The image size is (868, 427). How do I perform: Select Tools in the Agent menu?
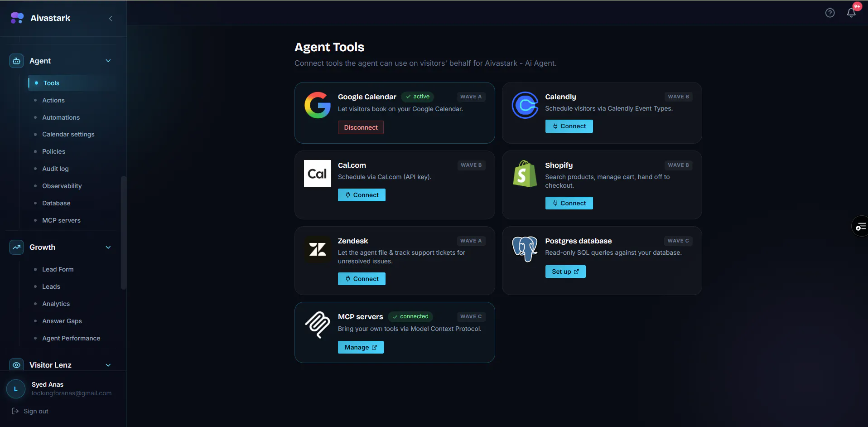click(72, 83)
